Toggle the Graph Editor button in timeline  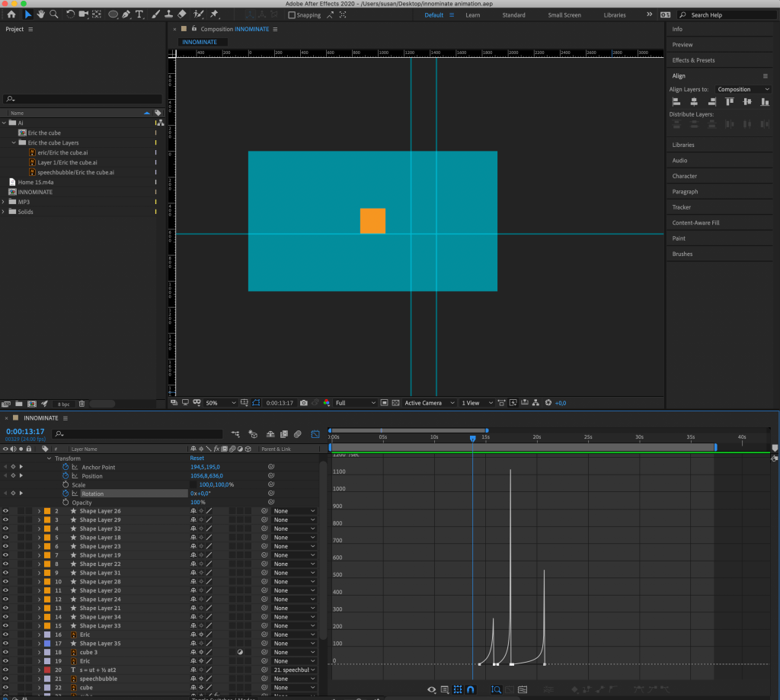(x=315, y=434)
